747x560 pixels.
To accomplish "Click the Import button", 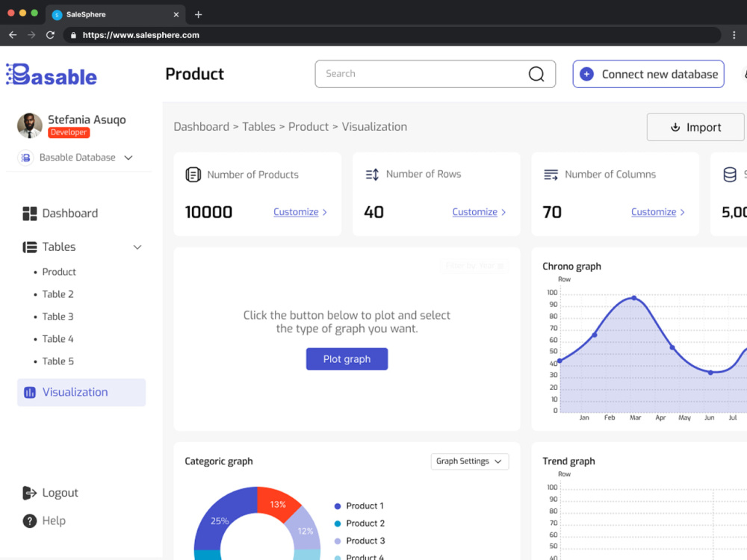I will click(x=695, y=127).
